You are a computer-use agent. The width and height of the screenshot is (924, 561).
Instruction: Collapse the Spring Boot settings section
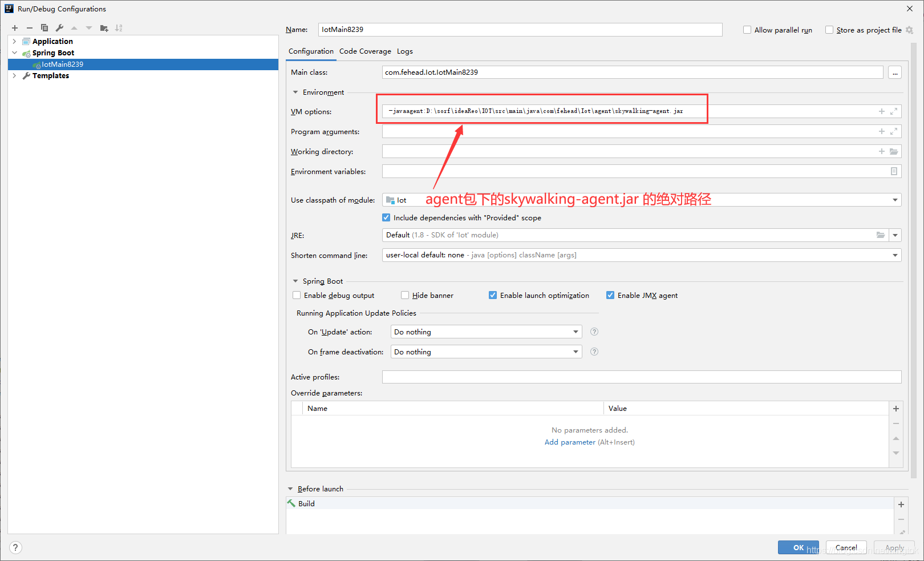[295, 281]
